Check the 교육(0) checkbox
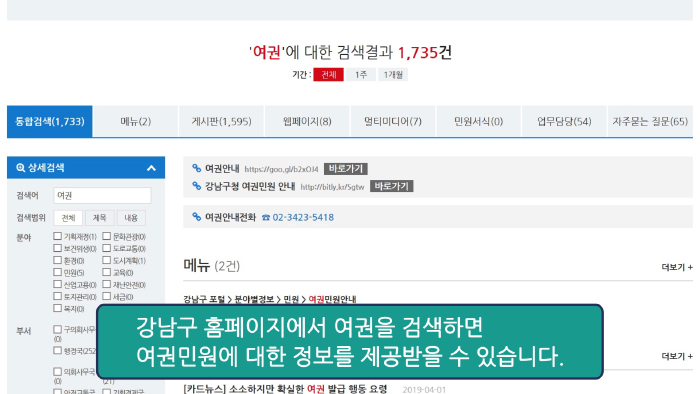 (107, 272)
